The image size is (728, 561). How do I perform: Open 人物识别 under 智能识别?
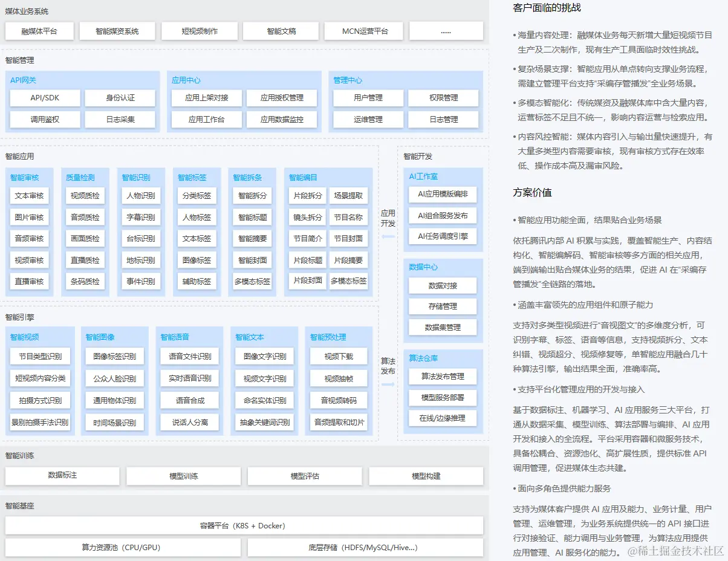pos(140,195)
